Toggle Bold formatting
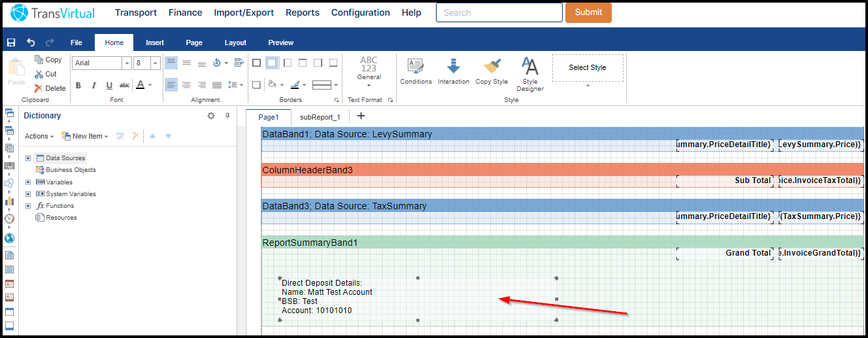This screenshot has width=868, height=338. point(78,85)
